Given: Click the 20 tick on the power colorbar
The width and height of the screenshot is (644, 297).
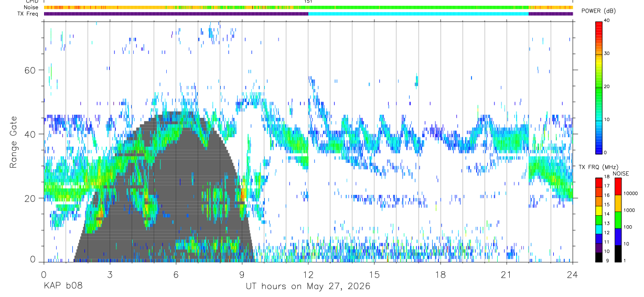Looking at the screenshot, I should pos(607,87).
